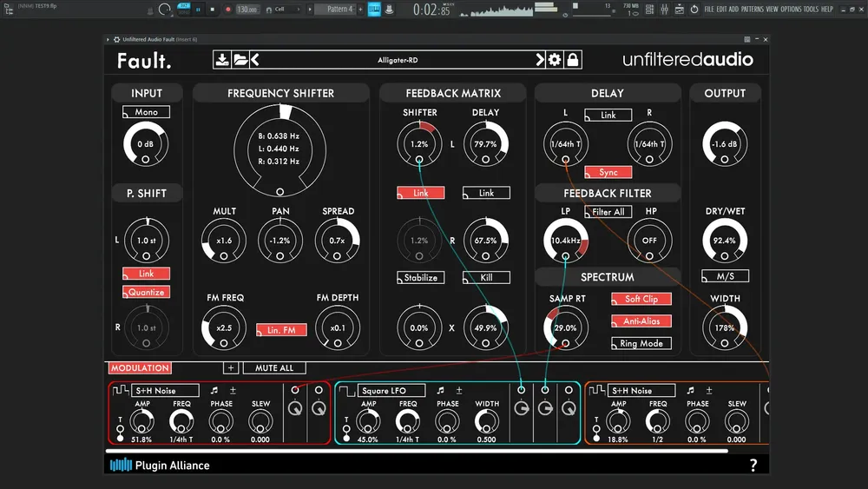
Task: Open the ADD menu
Action: (733, 10)
